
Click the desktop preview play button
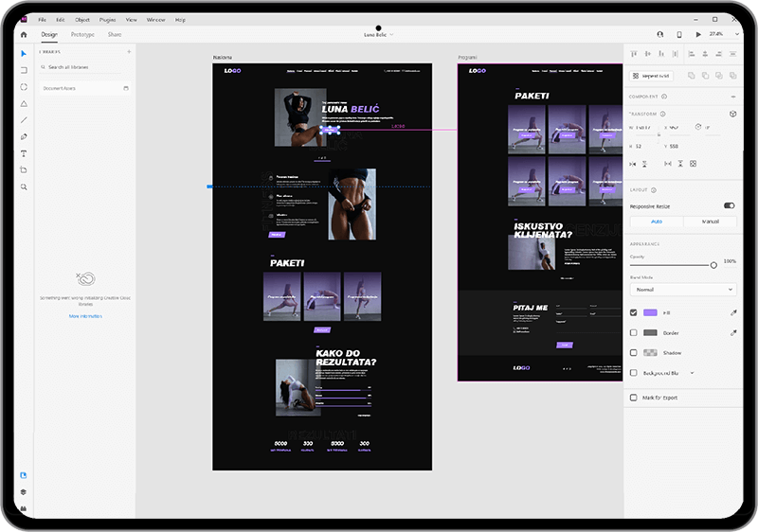(698, 34)
